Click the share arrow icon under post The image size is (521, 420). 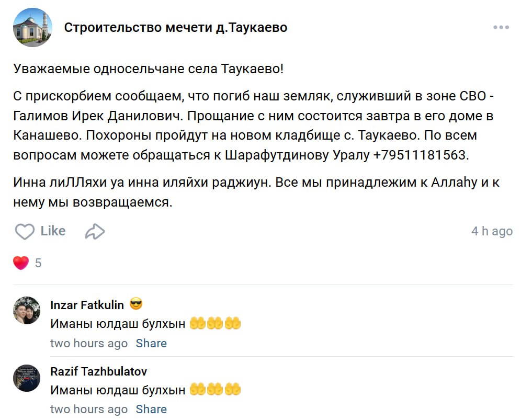click(x=95, y=232)
